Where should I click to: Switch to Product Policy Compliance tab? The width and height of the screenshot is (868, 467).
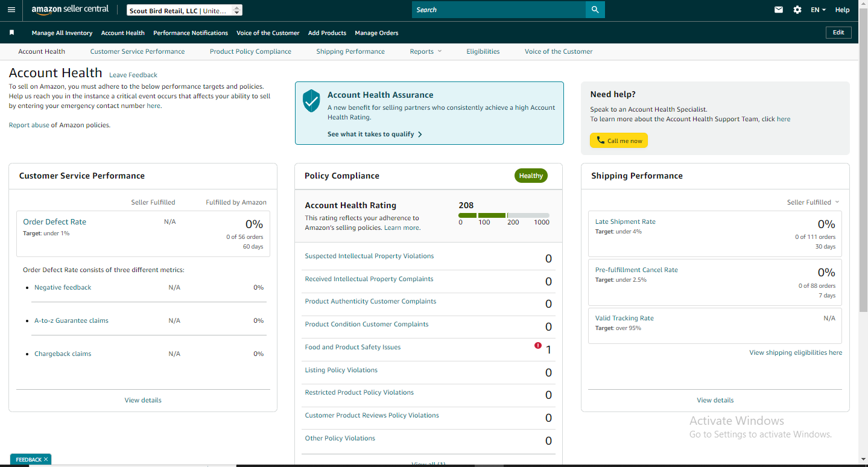click(x=250, y=51)
